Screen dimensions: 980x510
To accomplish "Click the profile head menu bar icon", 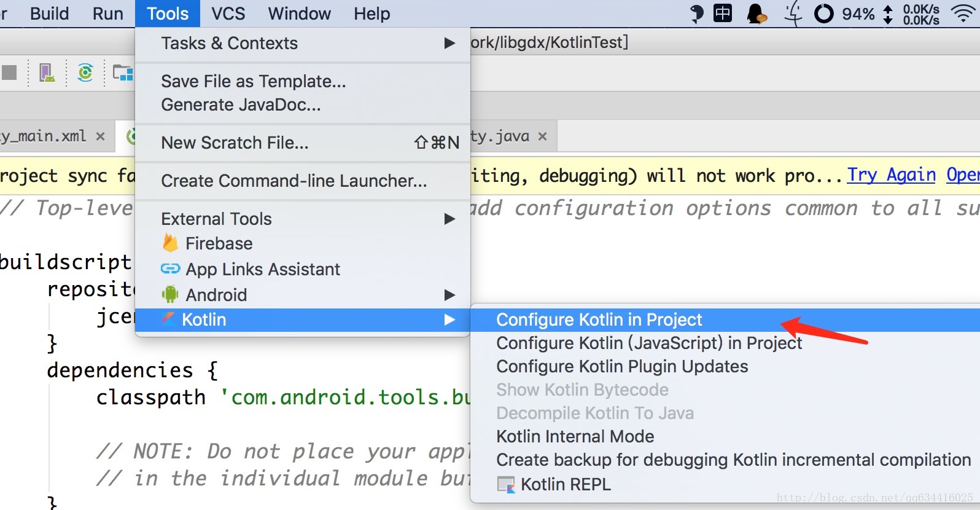I will click(x=696, y=14).
